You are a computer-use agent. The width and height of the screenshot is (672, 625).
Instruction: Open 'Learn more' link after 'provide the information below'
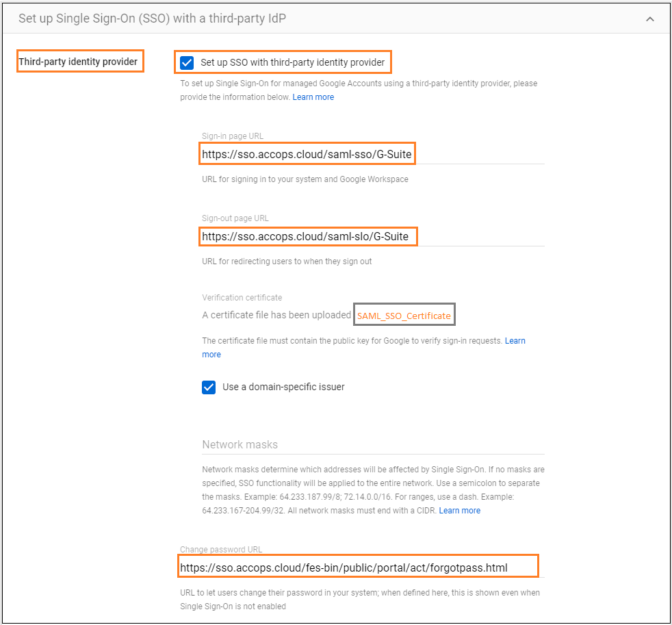click(313, 97)
